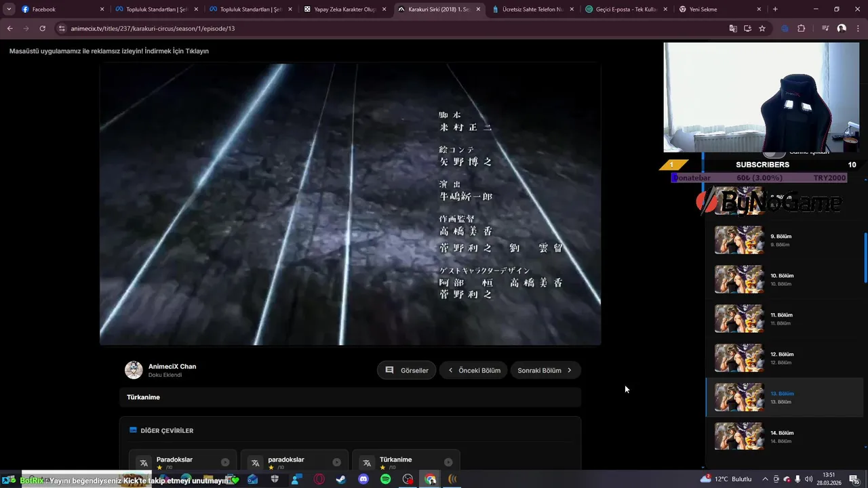
Task: Open the weather widget showing 12°C Bulutlu
Action: 726,479
